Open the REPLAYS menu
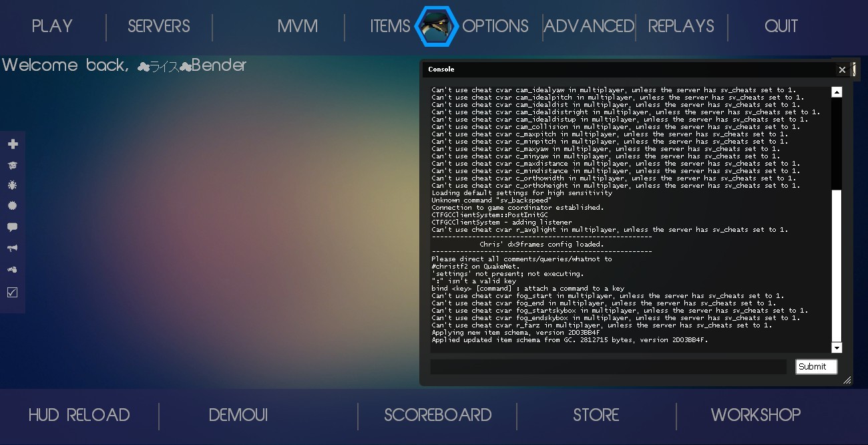This screenshot has height=445, width=868. (681, 26)
